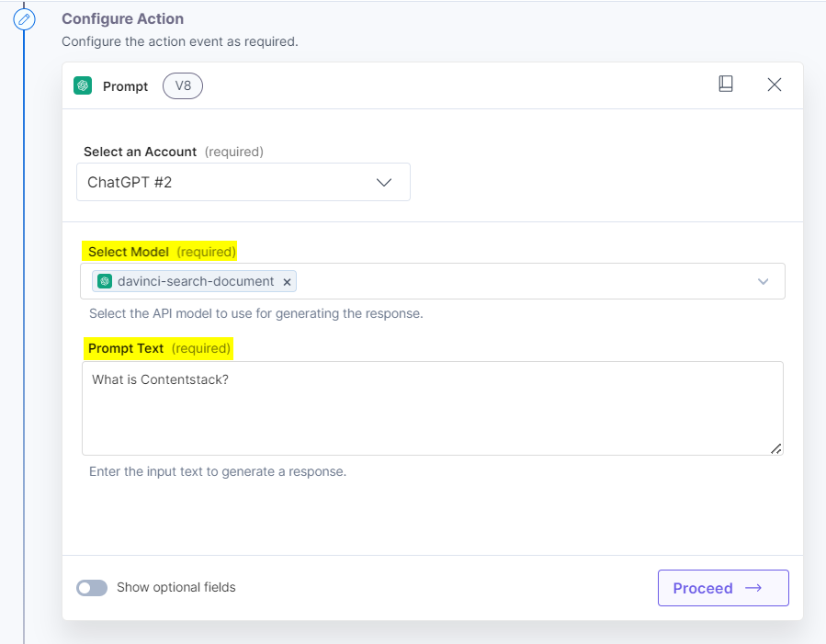Click the ChatGPT icon inside the model tag
Screen dimensions: 826x644
tap(105, 281)
